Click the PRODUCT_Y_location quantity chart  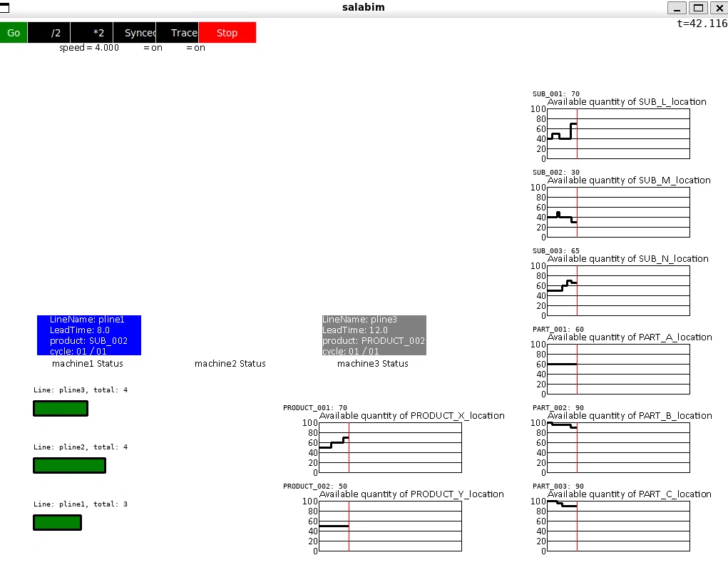[x=391, y=526]
